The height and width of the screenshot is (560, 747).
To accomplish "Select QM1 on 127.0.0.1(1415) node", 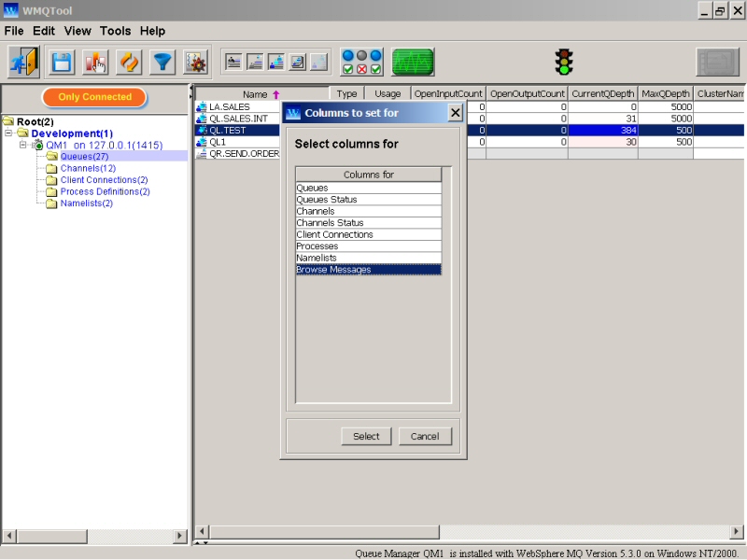I will 104,146.
